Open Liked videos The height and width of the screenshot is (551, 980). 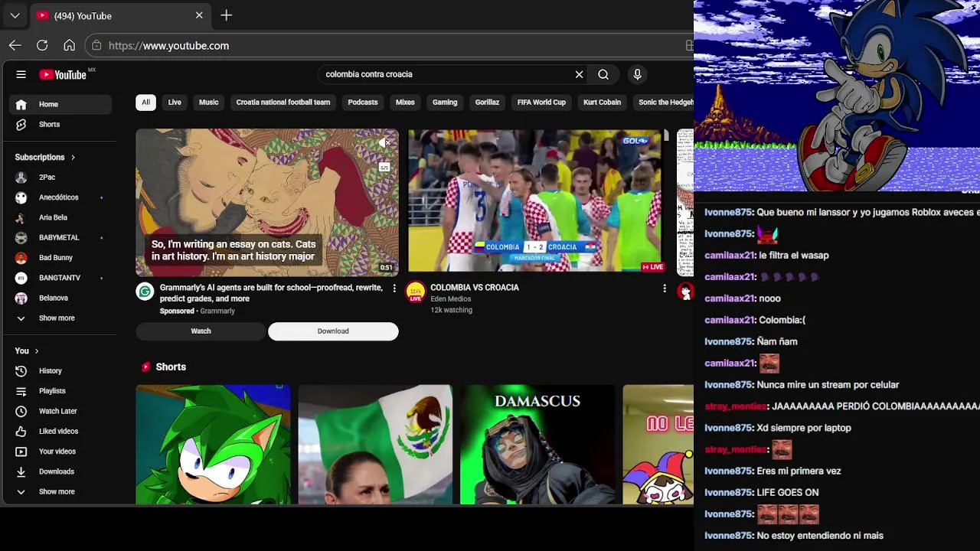click(60, 431)
